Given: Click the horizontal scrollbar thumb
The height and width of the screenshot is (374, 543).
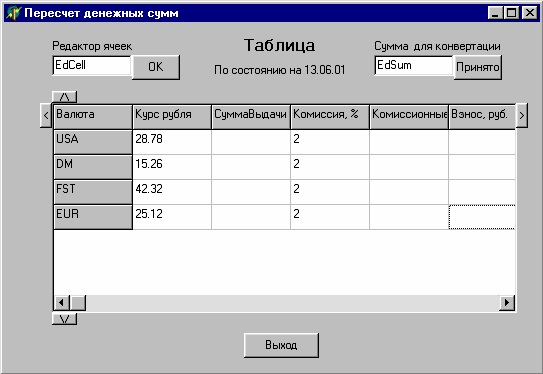Looking at the screenshot, I should (78, 303).
